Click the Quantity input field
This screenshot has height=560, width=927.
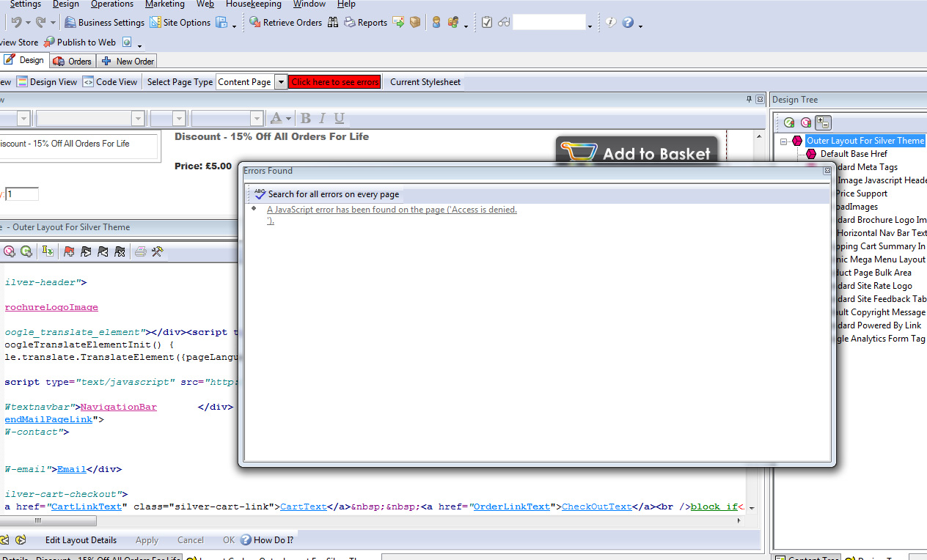coord(22,194)
